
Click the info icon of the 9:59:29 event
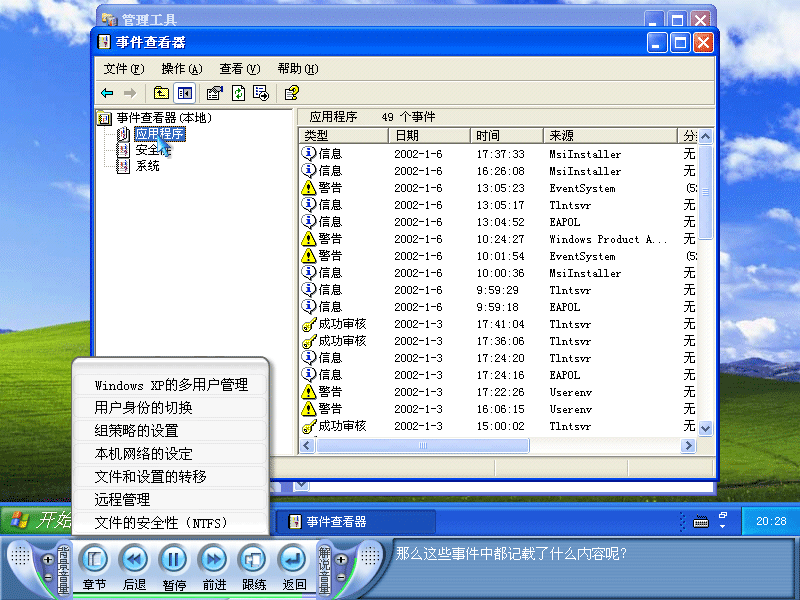pos(309,289)
